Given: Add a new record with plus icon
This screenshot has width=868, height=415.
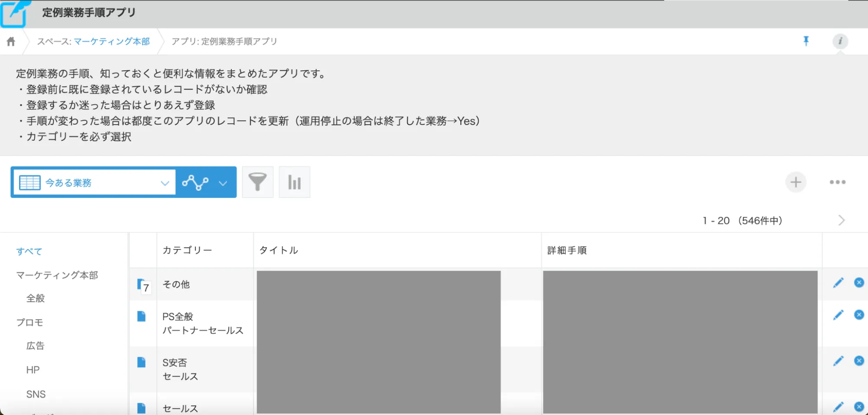Looking at the screenshot, I should click(x=795, y=182).
